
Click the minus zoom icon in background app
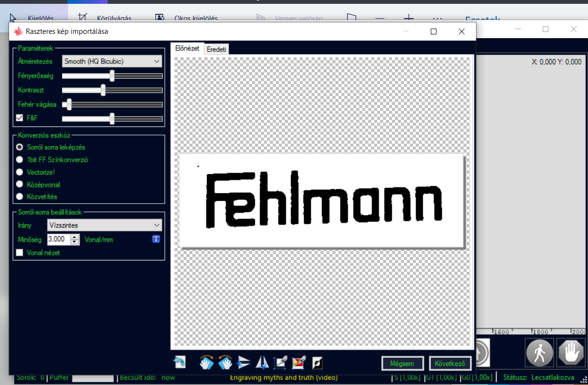point(380,18)
